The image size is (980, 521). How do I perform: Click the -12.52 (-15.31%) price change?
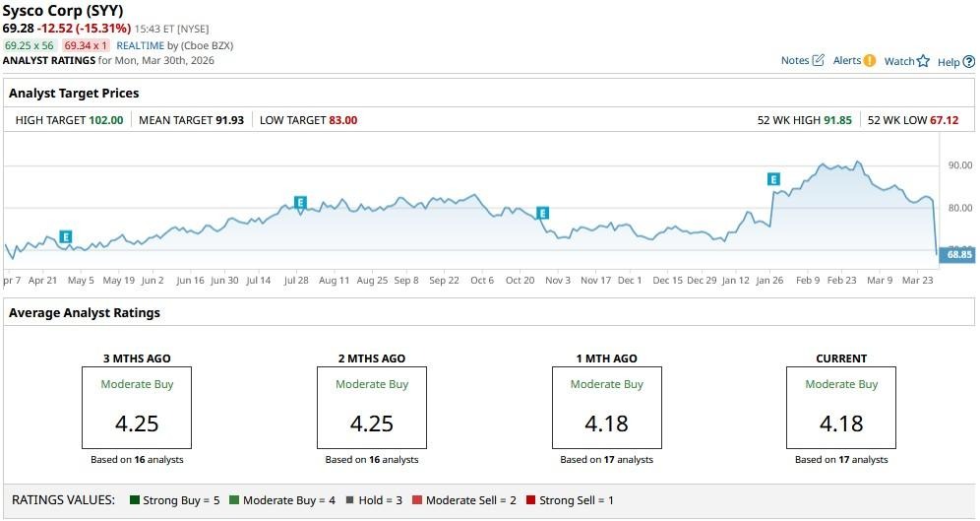pyautogui.click(x=84, y=29)
